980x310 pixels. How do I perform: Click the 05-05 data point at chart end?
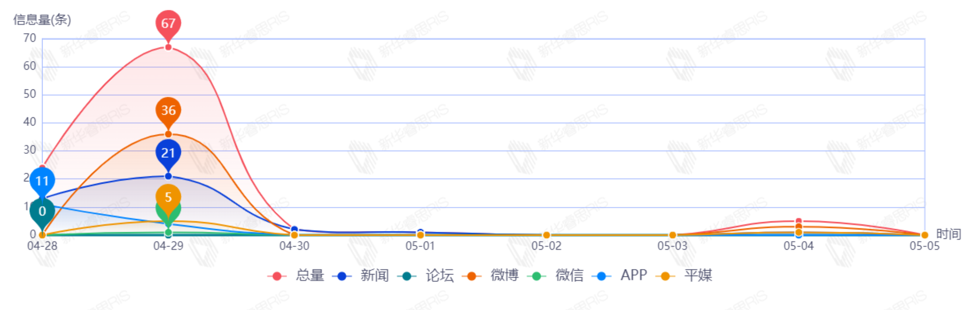click(x=924, y=235)
